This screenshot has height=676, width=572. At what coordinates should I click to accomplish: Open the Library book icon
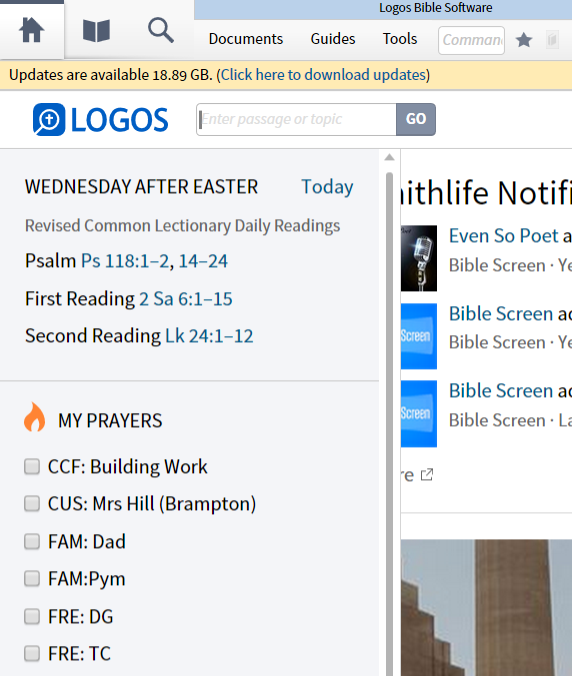96,31
